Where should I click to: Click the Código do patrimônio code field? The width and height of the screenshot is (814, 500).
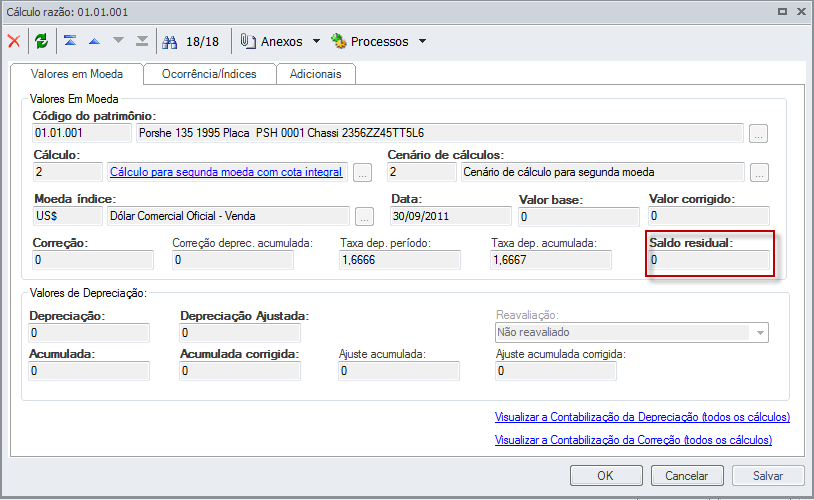[x=82, y=133]
